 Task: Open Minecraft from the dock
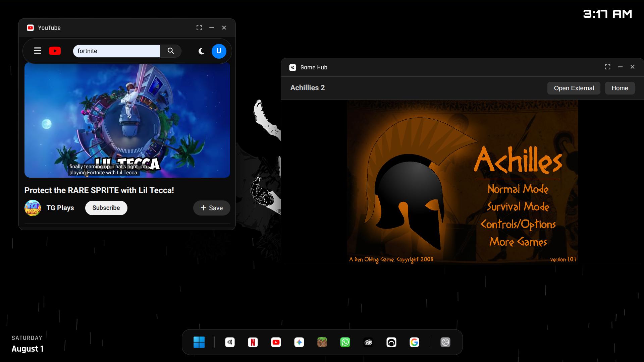(322, 342)
